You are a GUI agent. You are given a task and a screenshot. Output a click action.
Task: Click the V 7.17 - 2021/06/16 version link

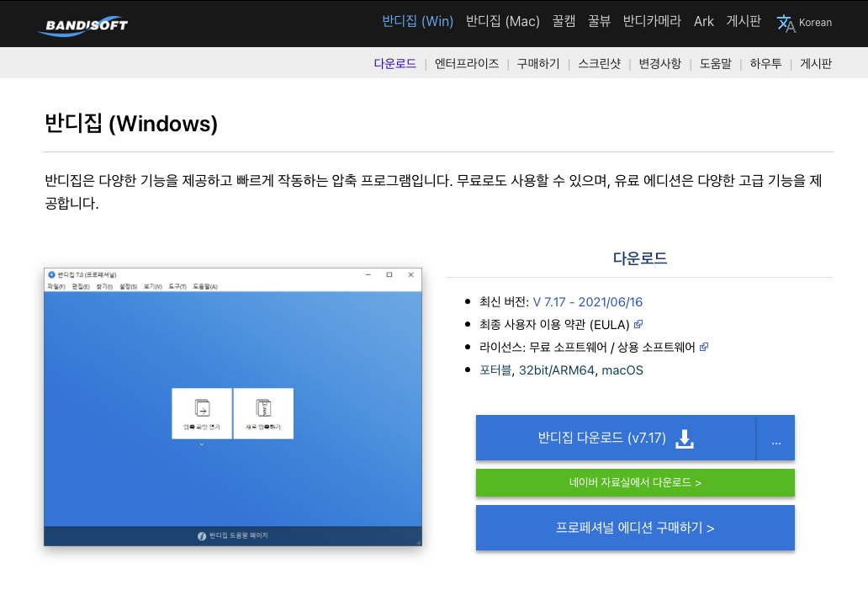click(x=587, y=302)
